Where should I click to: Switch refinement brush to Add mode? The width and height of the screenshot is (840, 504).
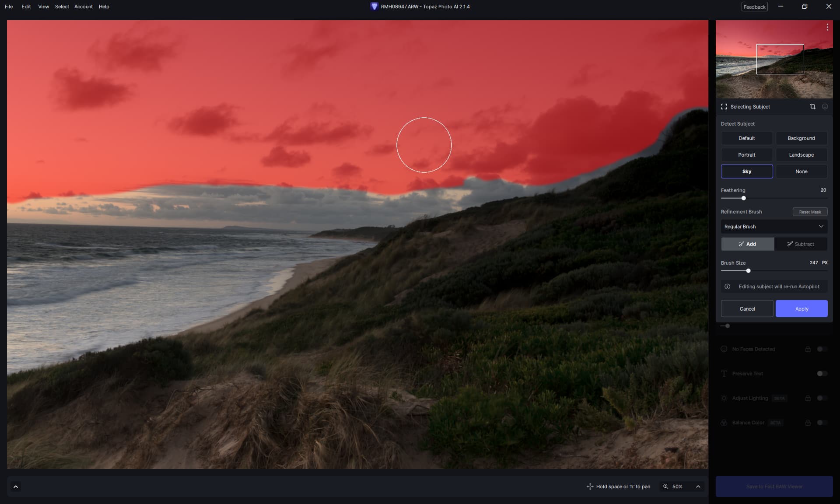(x=747, y=244)
